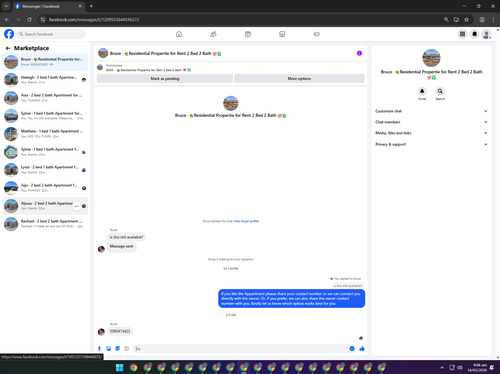Mute this conversation using the bell icon
This screenshot has height=374, width=500.
(x=422, y=91)
